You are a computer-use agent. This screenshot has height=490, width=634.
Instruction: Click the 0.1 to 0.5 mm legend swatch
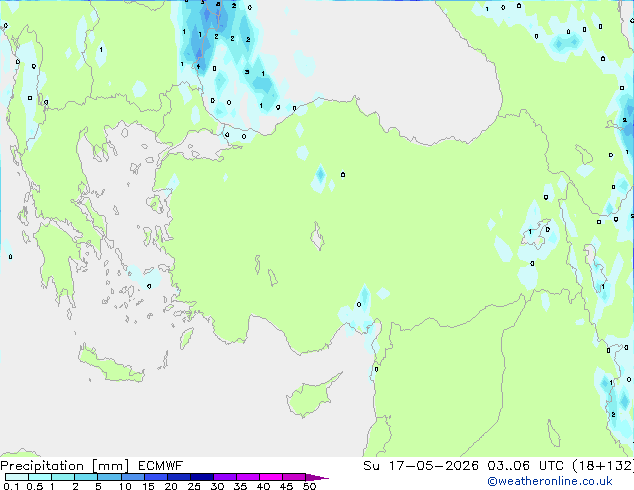tap(17, 477)
